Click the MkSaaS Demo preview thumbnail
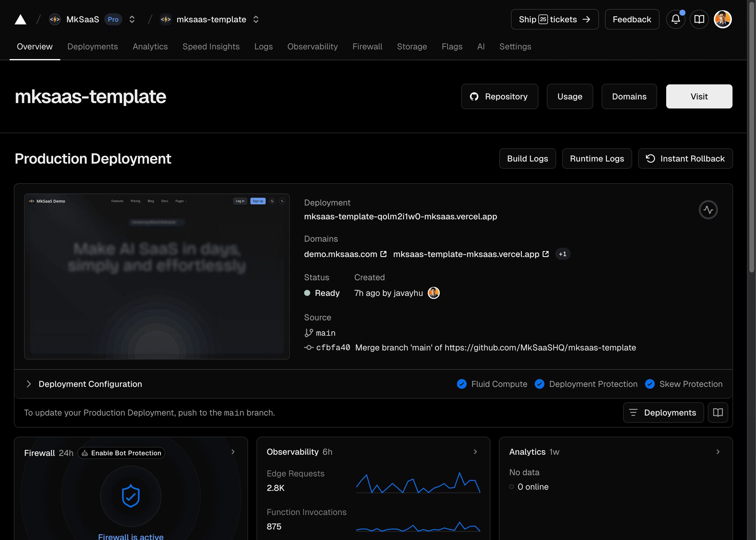756x540 pixels. pyautogui.click(x=157, y=276)
